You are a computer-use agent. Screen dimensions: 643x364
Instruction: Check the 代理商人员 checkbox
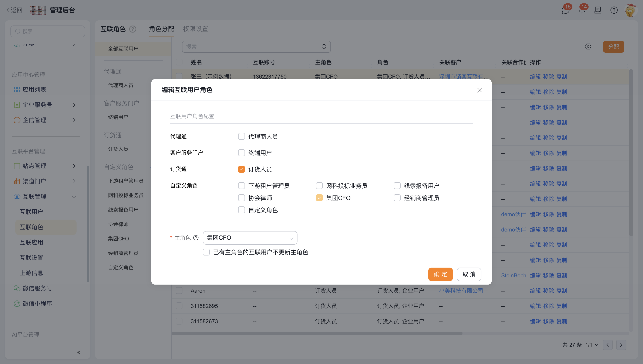(x=241, y=137)
